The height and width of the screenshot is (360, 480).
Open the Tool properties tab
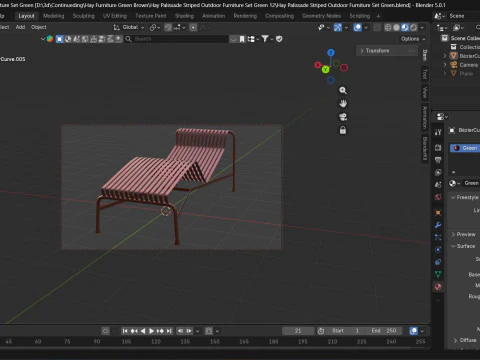pyautogui.click(x=438, y=132)
